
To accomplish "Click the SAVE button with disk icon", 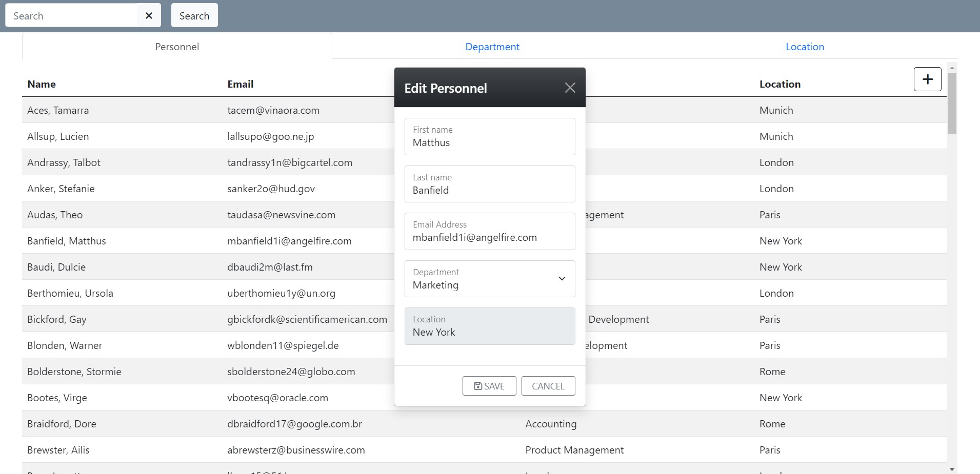I will tap(489, 386).
